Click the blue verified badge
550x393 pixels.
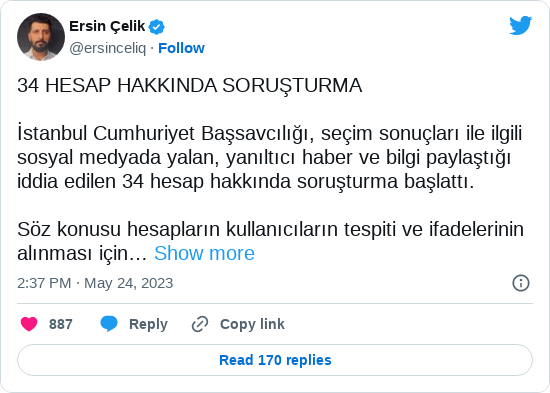156,27
